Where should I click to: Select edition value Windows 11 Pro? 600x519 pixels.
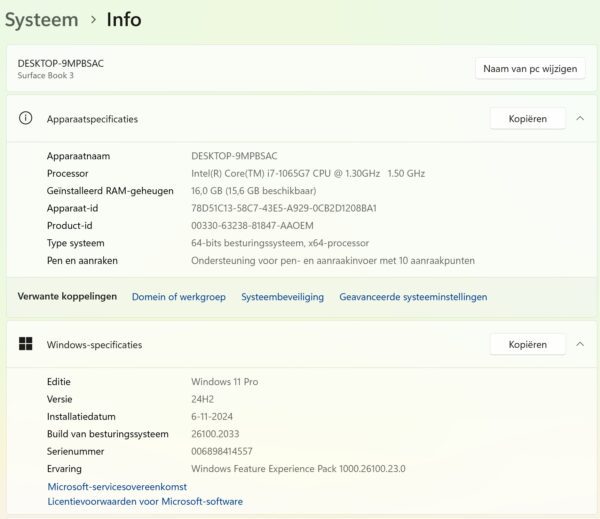(x=225, y=382)
